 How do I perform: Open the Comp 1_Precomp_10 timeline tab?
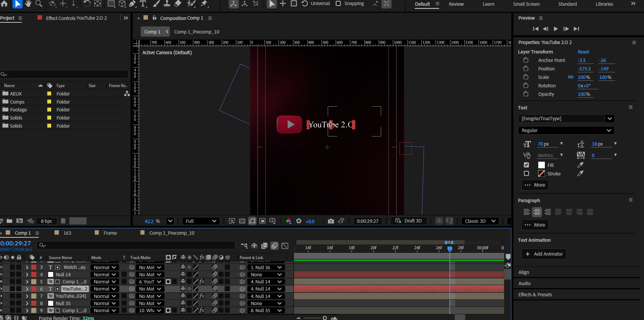pos(172,233)
